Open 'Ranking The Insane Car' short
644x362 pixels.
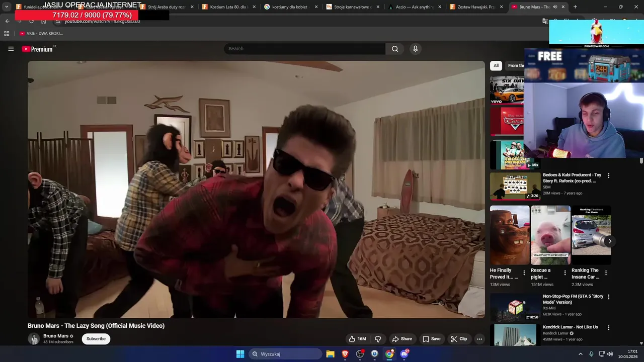[x=591, y=235]
